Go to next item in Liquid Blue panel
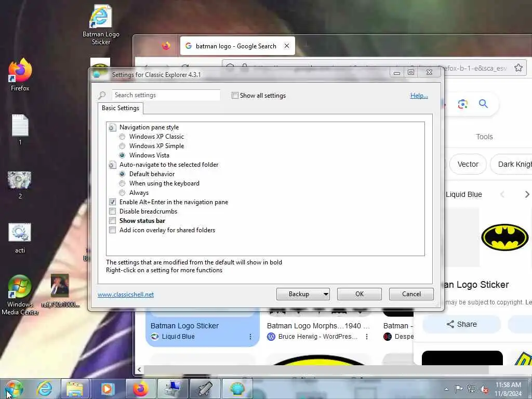Image resolution: width=532 pixels, height=399 pixels. point(527,194)
